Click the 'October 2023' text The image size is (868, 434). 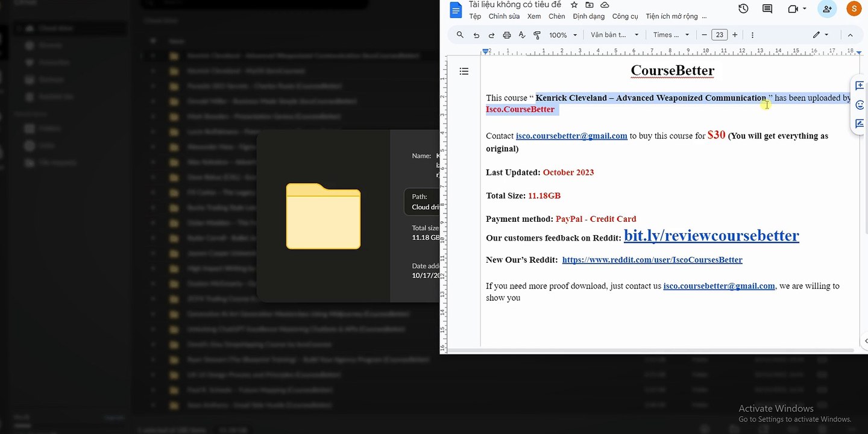point(568,172)
